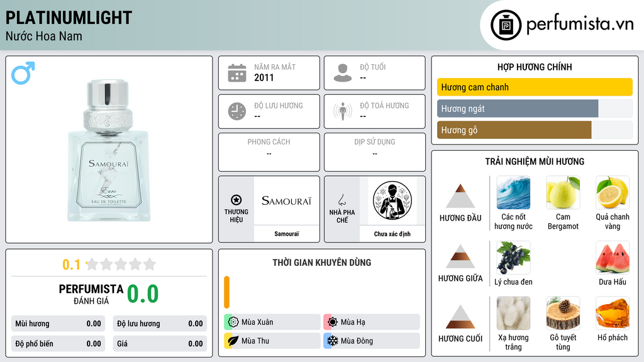Open the Cam Bergamot note image

[563, 192]
